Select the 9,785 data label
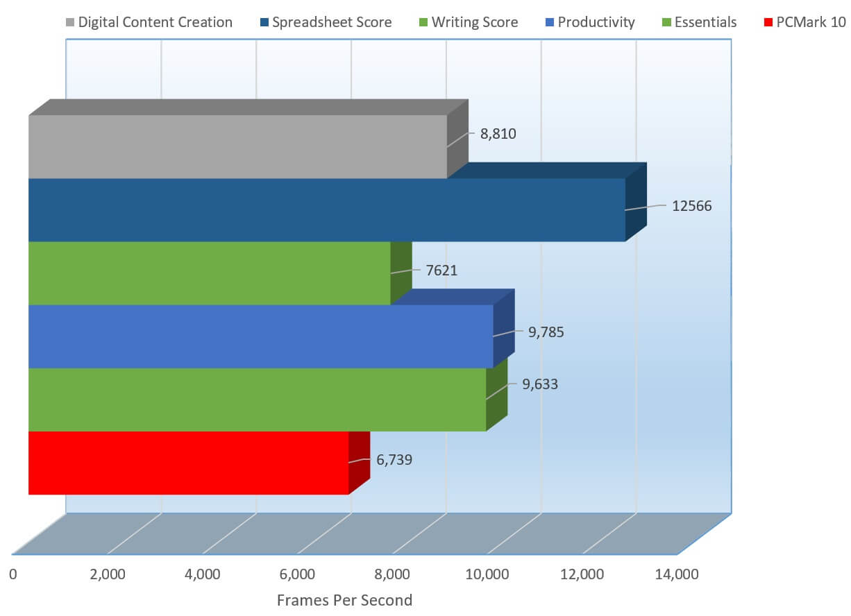851x616 pixels. click(x=546, y=332)
